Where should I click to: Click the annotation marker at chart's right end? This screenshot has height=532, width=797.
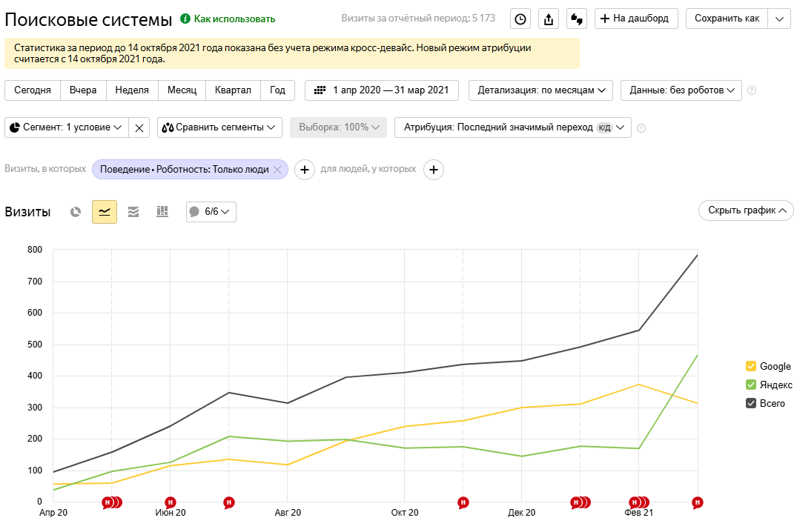[x=698, y=502]
